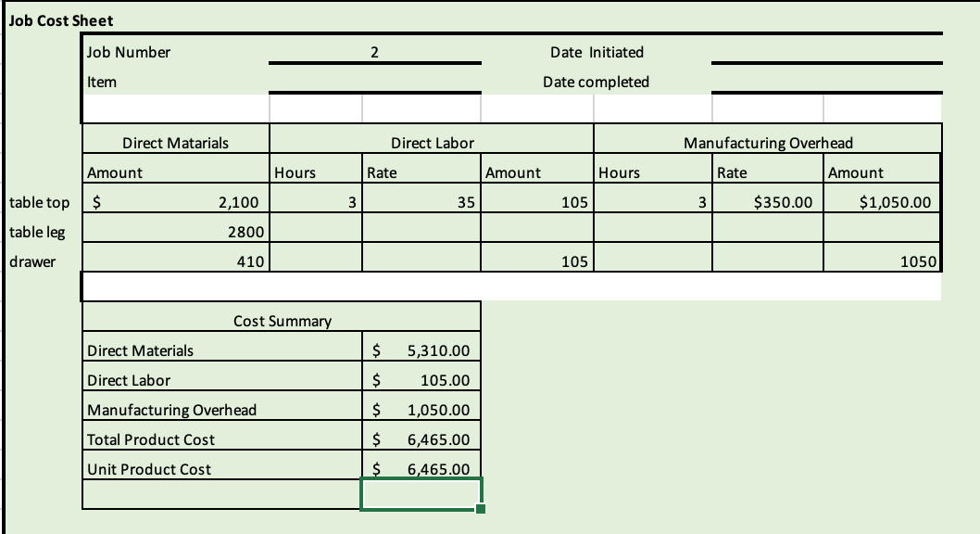Select the "table top" row label
The image size is (980, 534).
(x=40, y=202)
